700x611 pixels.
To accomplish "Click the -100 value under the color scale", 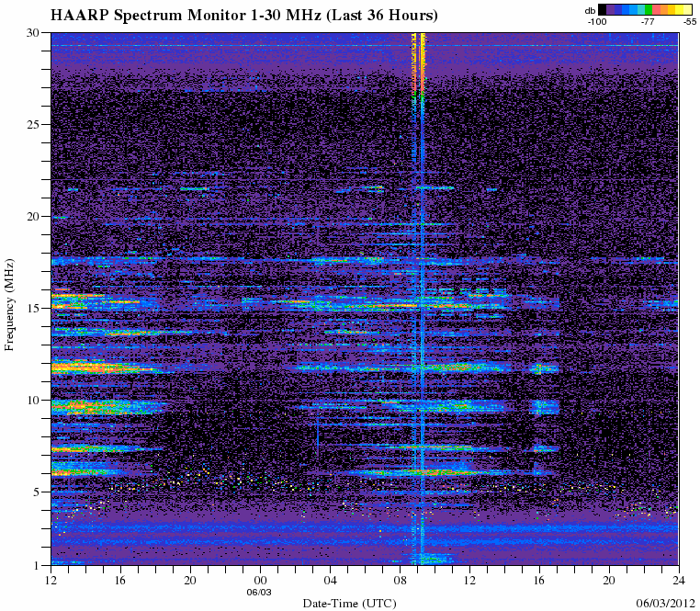I will (x=597, y=21).
